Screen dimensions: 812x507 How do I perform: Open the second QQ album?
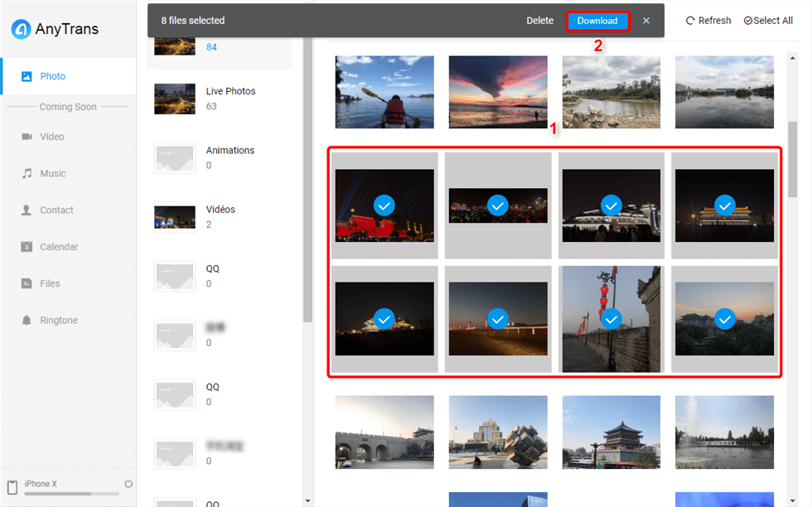(x=220, y=394)
